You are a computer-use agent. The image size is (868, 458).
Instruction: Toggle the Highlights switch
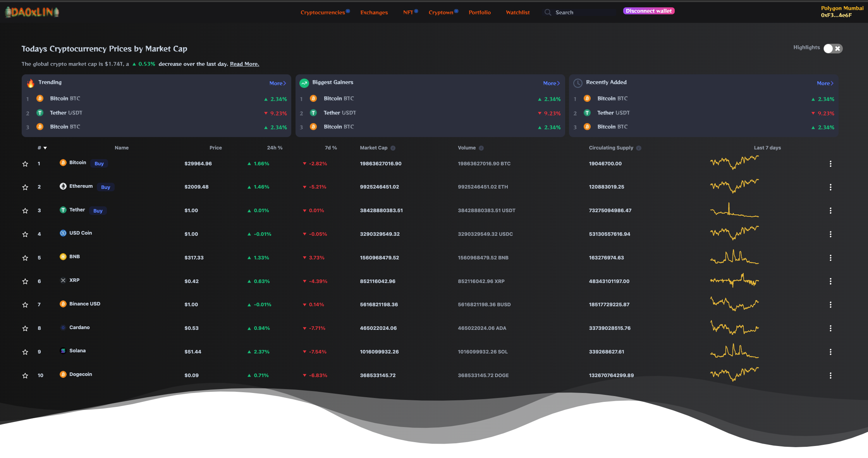point(833,48)
